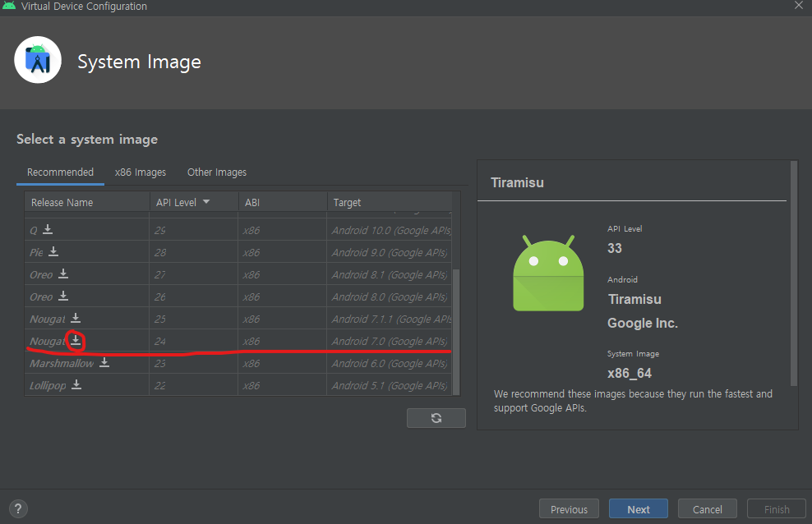Select the Android 9.0 (Google APIs) target cell

pos(389,252)
